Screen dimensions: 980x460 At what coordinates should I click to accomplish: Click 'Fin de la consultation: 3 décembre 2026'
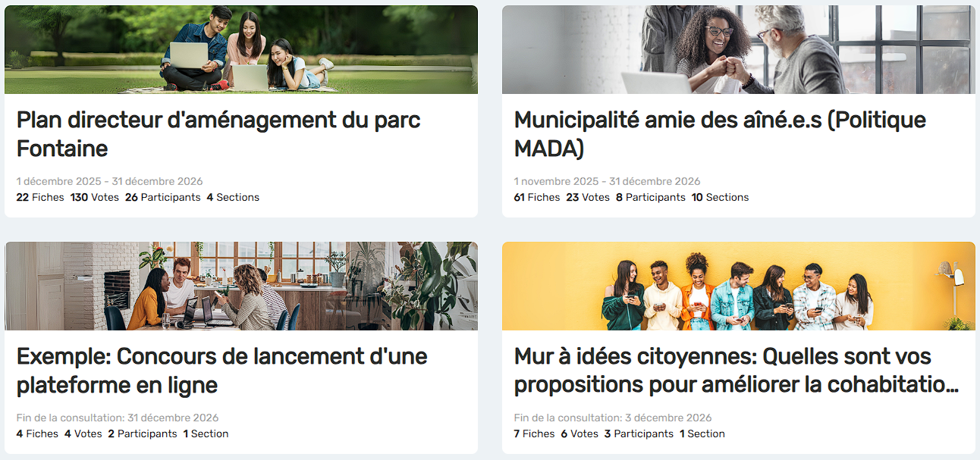tap(613, 418)
